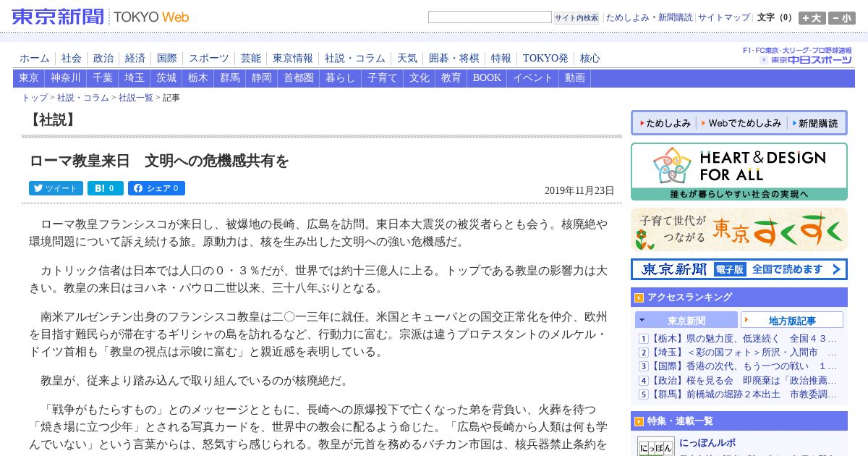
Task: Open TOKYO発 section
Action: [545, 58]
